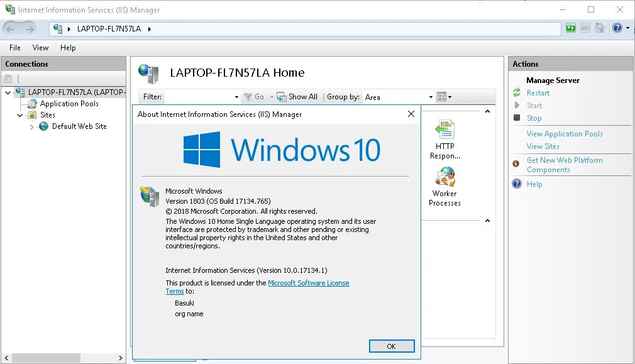Open the HTTP Response Headers feature
This screenshot has width=635, height=364.
pos(444,140)
